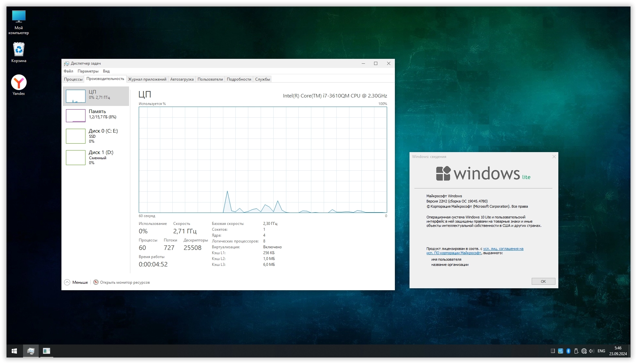Switch to the Процессы tab
Image resolution: width=637 pixels, height=364 pixels.
(x=73, y=79)
